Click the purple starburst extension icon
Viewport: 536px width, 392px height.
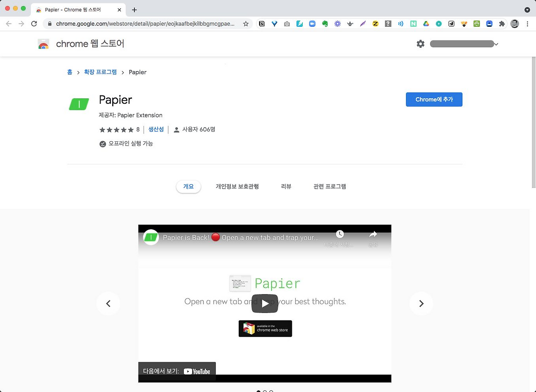coord(338,24)
